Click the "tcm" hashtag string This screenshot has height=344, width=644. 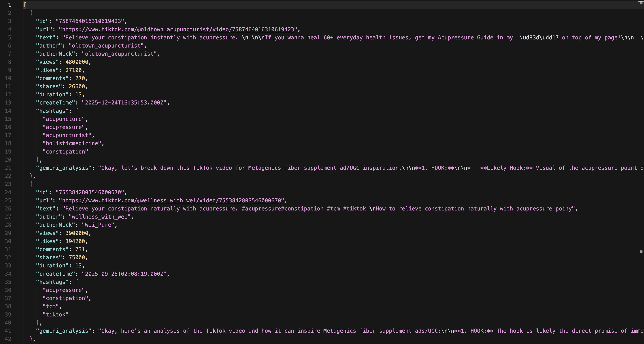(x=51, y=306)
